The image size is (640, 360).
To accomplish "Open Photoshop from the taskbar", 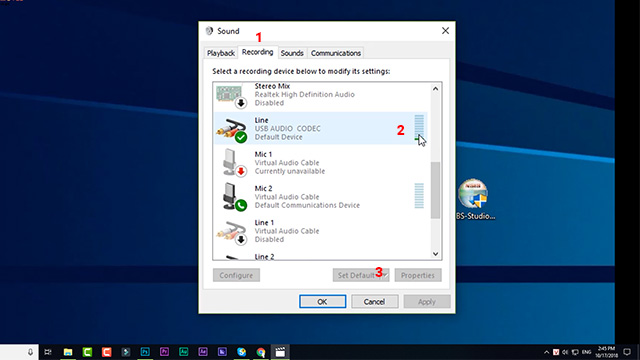I will 145,352.
